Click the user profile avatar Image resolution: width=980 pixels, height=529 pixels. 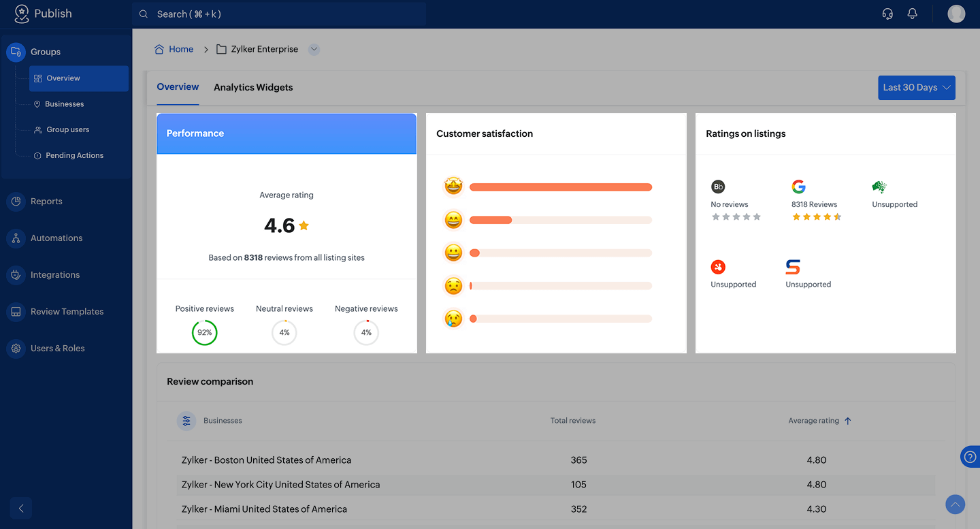(956, 14)
